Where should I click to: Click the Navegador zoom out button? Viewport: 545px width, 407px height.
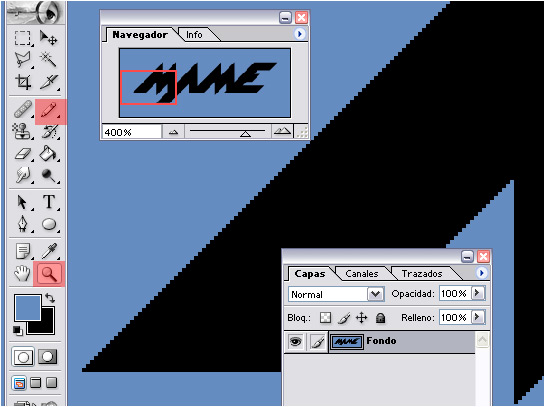point(173,132)
